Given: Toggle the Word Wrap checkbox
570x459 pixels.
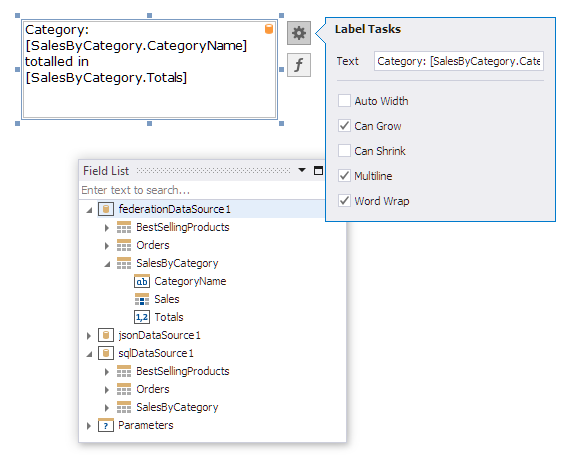Looking at the screenshot, I should [344, 201].
